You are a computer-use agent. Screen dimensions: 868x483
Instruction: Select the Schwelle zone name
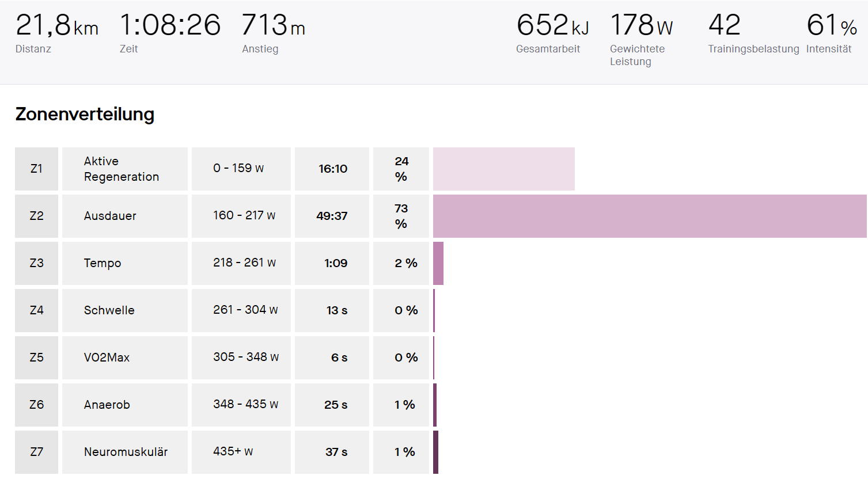109,310
